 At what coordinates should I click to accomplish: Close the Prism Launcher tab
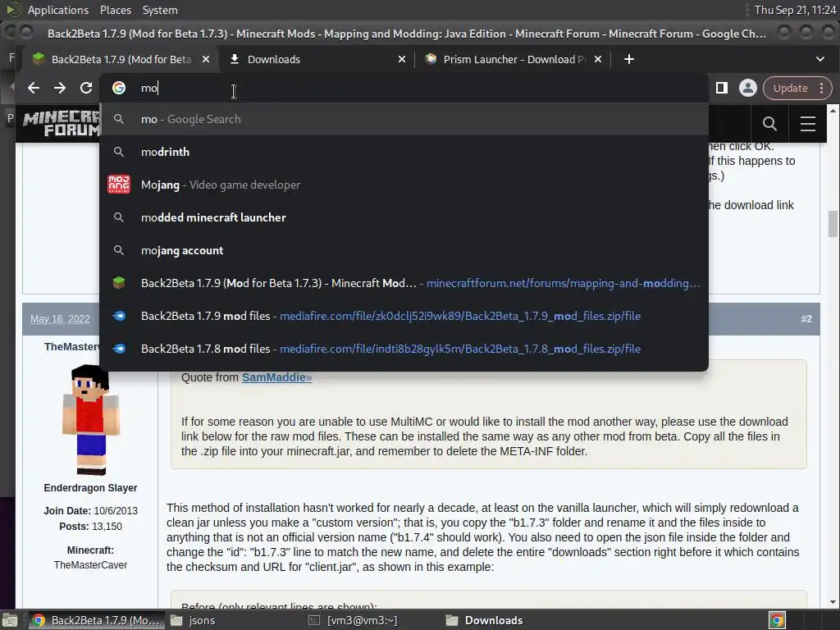598,59
